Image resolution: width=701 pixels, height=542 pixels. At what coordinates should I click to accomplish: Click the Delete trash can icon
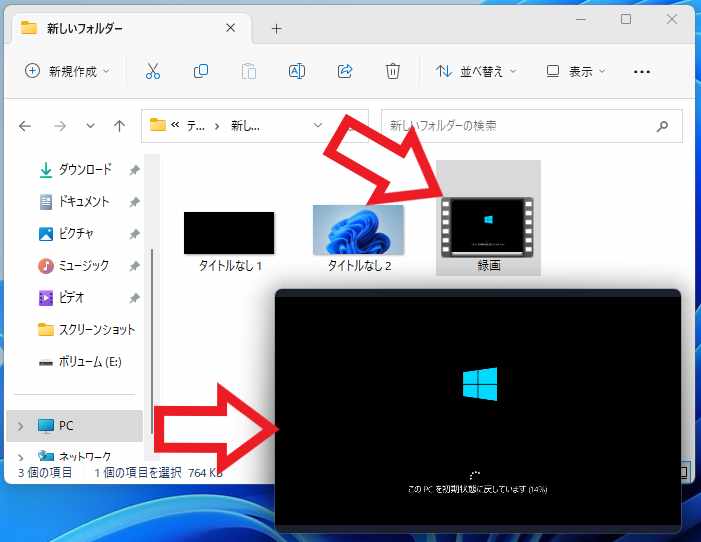coord(393,71)
